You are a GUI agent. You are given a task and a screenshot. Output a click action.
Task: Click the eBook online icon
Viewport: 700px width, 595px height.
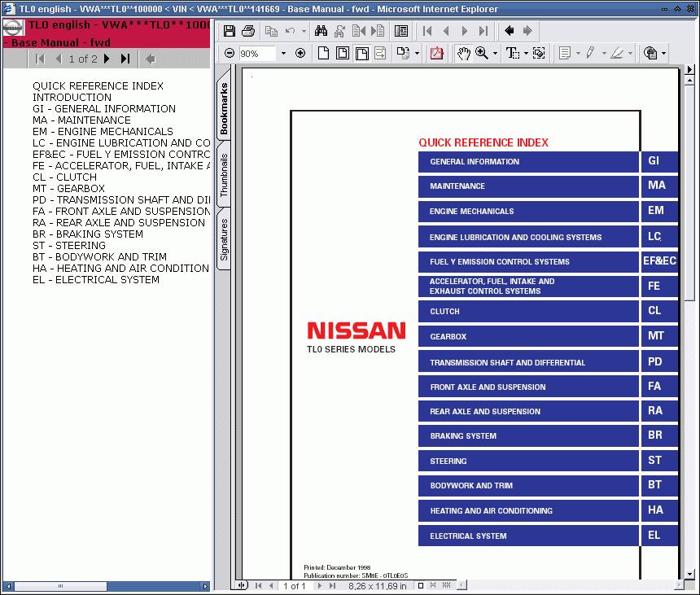pos(650,54)
